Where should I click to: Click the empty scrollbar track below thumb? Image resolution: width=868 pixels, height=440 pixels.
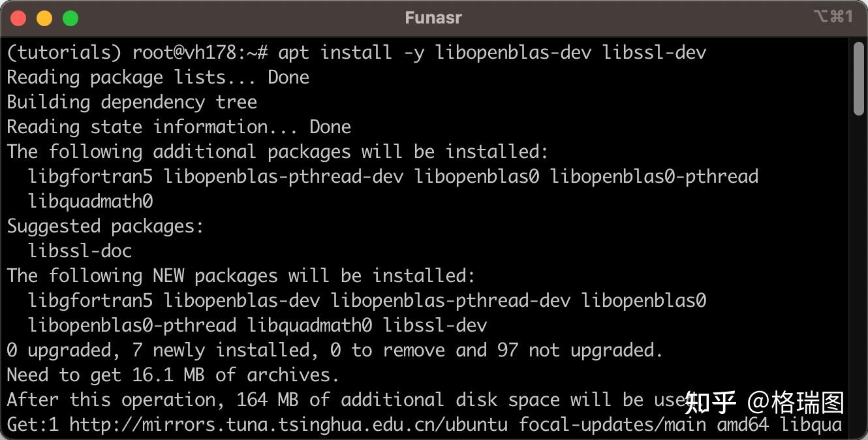[859, 274]
